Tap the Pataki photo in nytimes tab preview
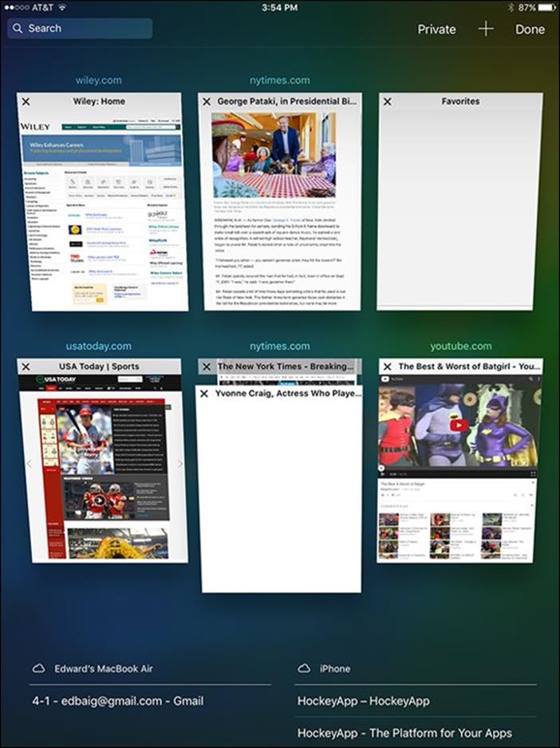 [274, 155]
